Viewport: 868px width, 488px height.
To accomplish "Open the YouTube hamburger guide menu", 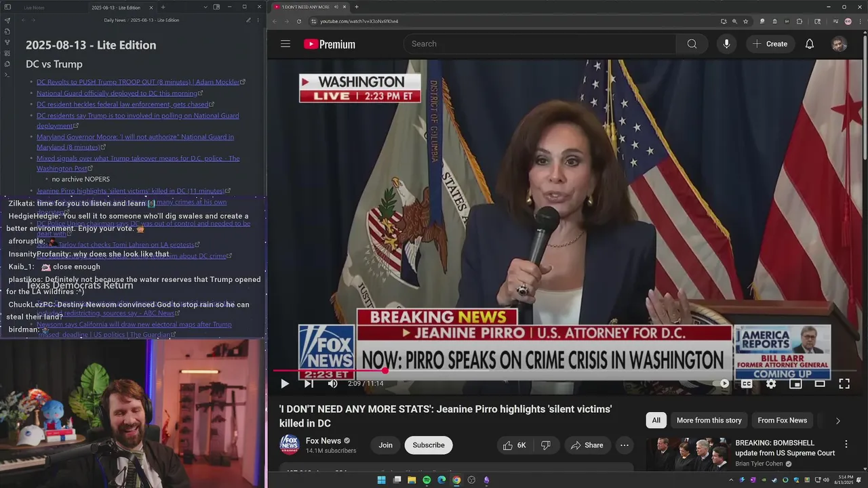I will click(x=285, y=44).
